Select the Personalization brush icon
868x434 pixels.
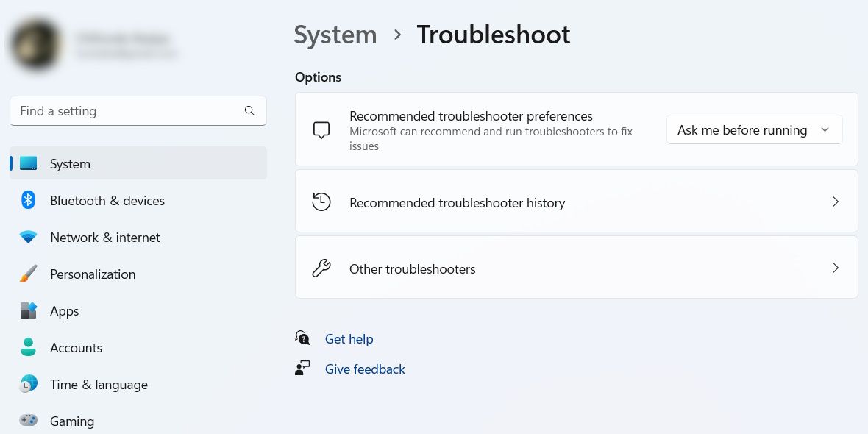coord(28,274)
